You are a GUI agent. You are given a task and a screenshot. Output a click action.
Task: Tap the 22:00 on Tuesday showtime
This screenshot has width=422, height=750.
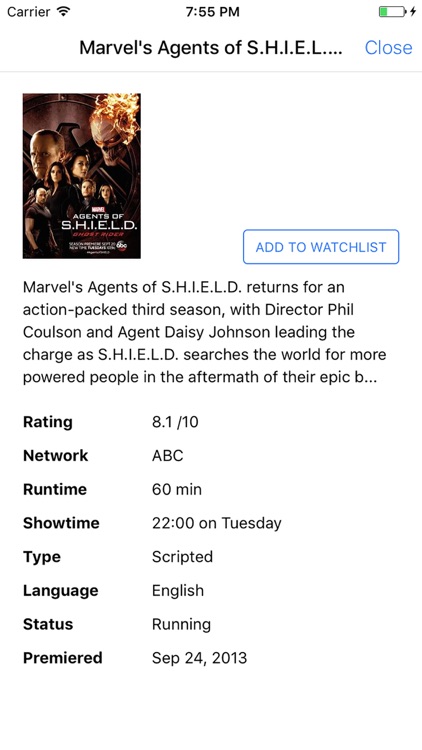coord(217,523)
